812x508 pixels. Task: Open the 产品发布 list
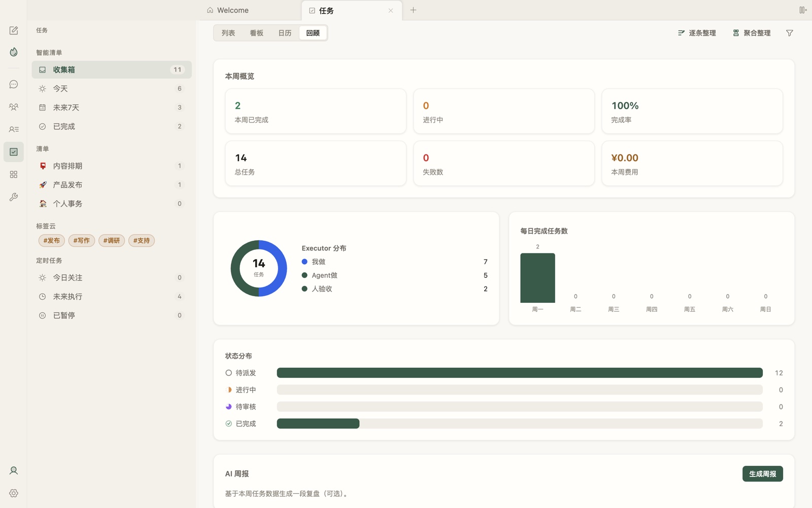pyautogui.click(x=112, y=185)
